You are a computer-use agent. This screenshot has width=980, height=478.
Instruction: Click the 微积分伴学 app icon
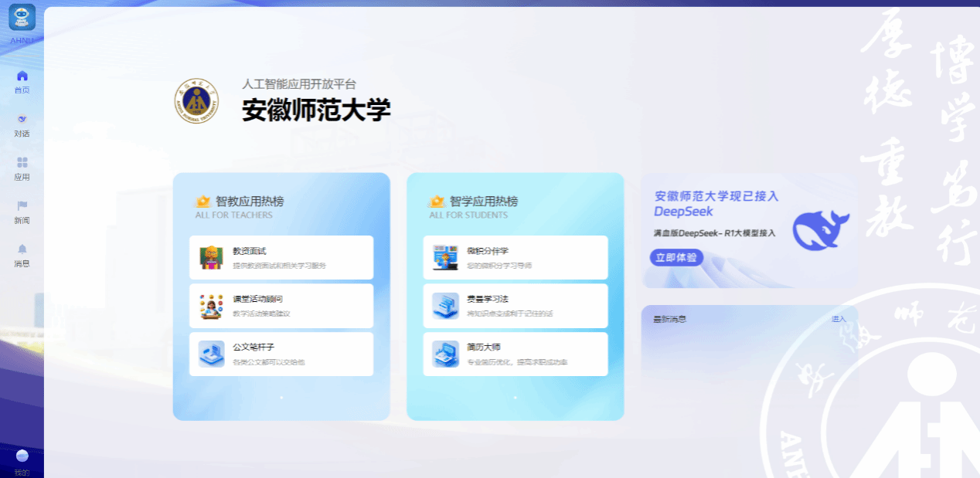[445, 258]
